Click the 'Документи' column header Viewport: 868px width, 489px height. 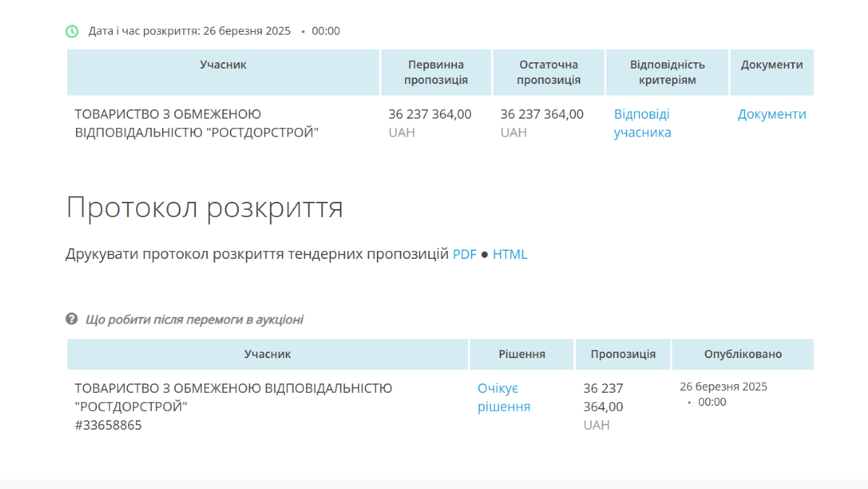pyautogui.click(x=772, y=64)
